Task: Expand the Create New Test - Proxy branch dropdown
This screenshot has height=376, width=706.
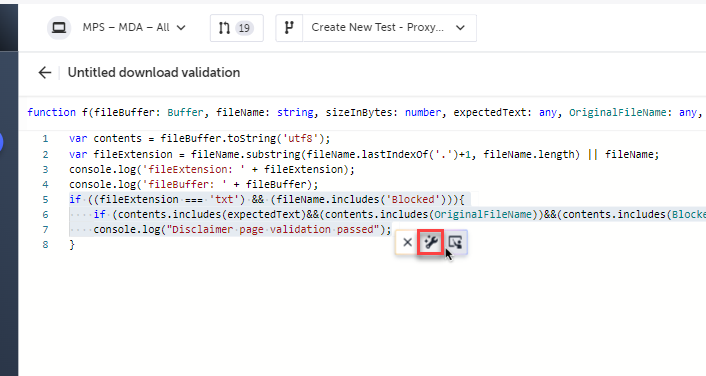Action: (389, 28)
